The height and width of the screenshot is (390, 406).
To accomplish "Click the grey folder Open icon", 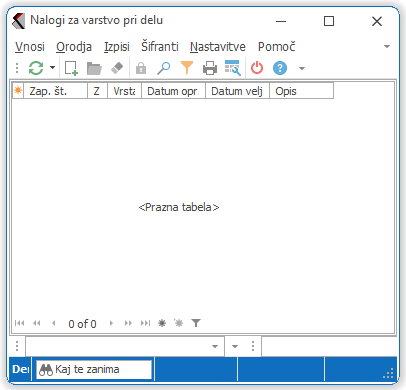I will 94,68.
